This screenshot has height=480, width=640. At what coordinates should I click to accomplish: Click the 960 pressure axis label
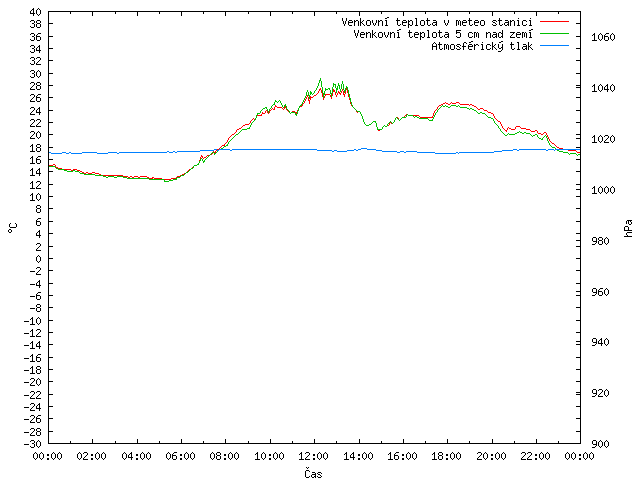pyautogui.click(x=600, y=292)
